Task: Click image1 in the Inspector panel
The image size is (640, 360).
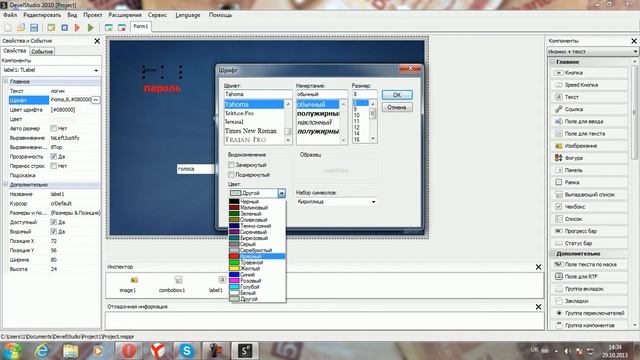Action: pos(128,284)
